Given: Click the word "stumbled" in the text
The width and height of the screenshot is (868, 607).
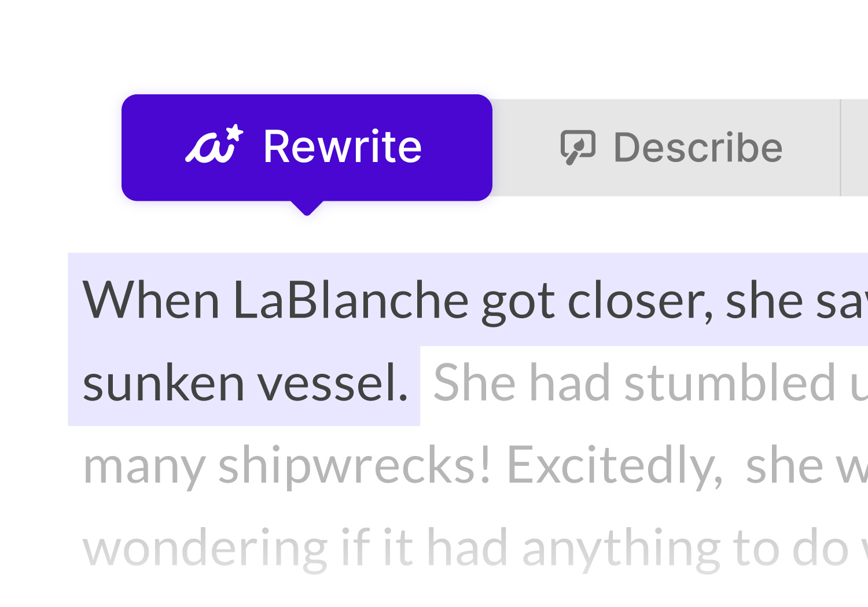Looking at the screenshot, I should click(730, 382).
